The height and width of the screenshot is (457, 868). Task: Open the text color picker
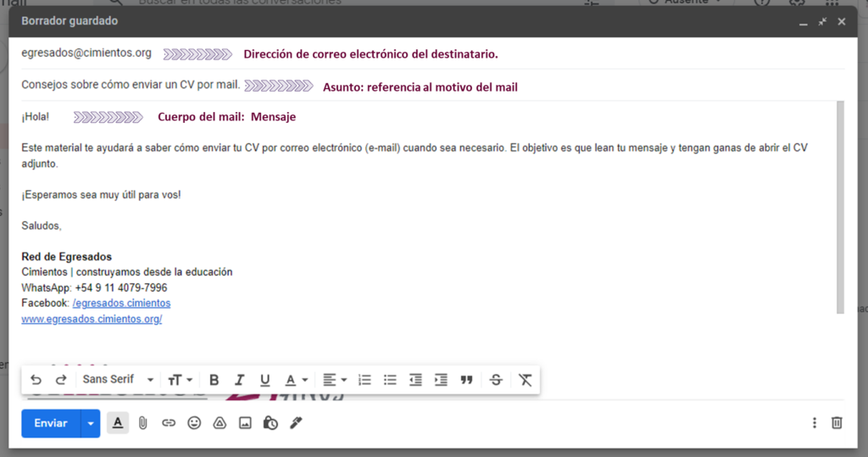[x=296, y=380]
